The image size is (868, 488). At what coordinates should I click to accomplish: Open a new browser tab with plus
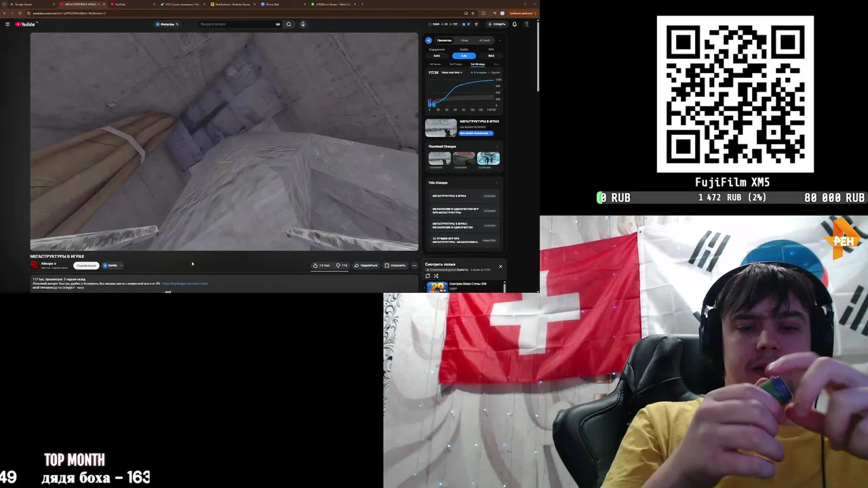[362, 4]
